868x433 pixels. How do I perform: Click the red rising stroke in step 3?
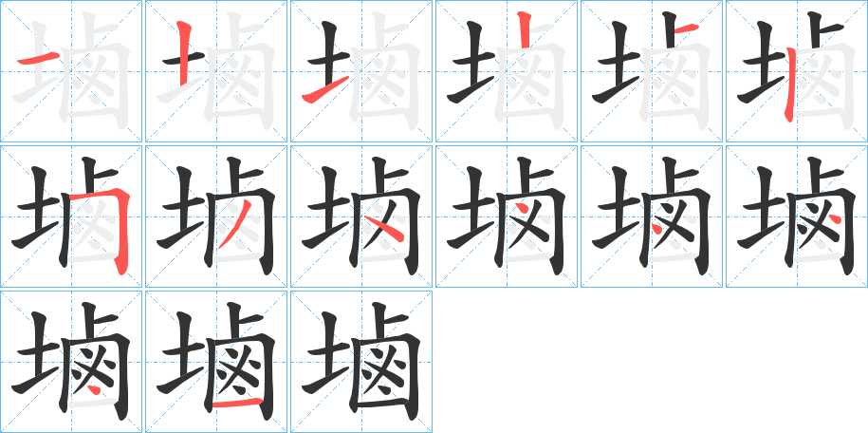325,90
